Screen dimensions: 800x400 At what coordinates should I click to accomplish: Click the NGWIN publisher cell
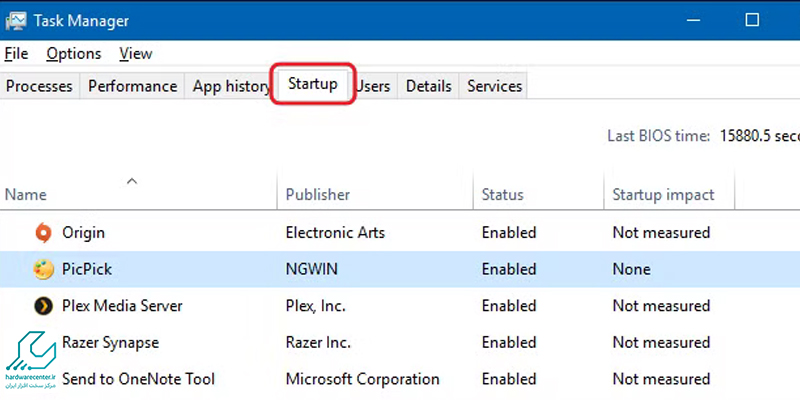pyautogui.click(x=312, y=269)
